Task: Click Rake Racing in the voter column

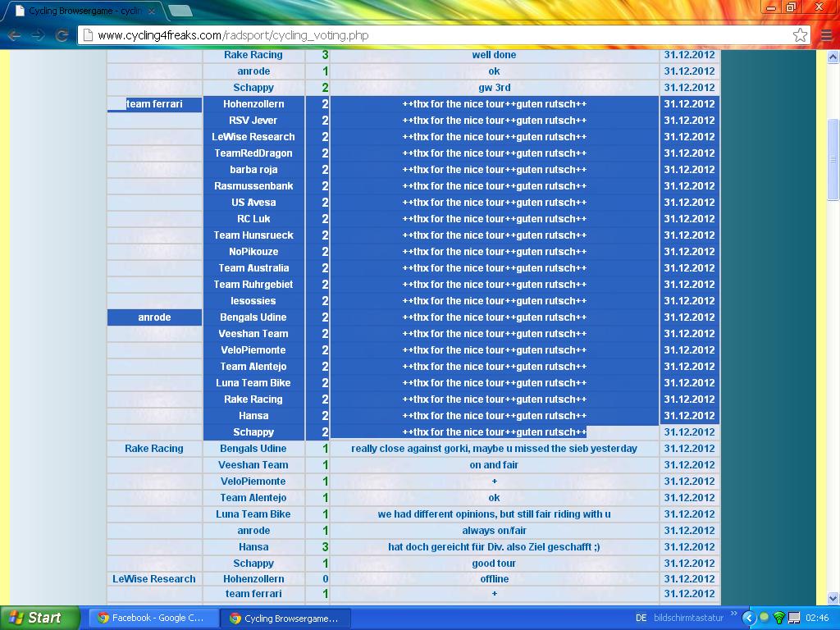Action: [154, 449]
